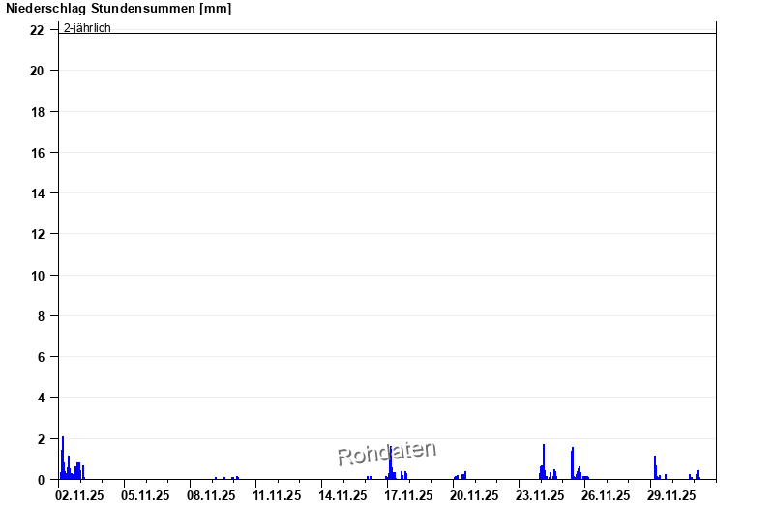Select the 02.11.25 date label
Screen dimensions: 774x532
pos(79,495)
